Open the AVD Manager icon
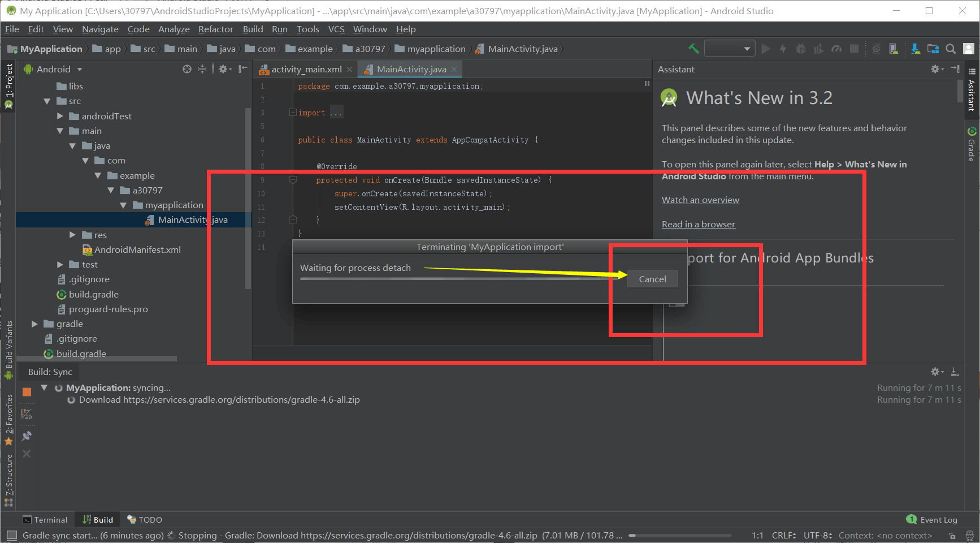Viewport: 980px width, 543px height. click(894, 49)
